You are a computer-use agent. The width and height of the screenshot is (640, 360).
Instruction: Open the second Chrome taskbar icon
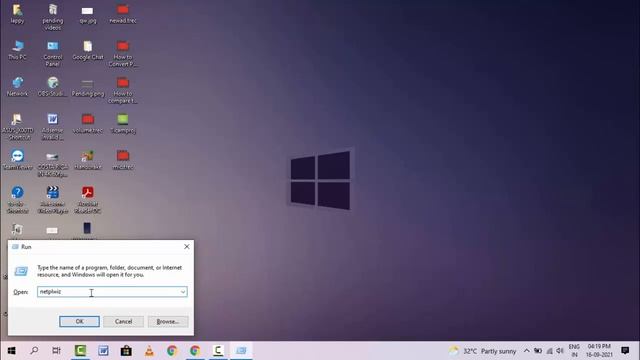tap(195, 351)
